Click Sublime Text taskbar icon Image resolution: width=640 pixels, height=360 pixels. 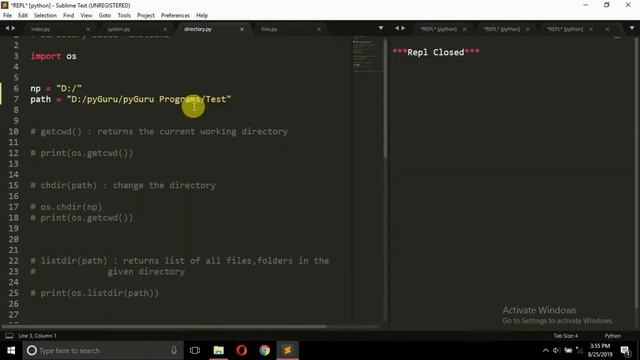[x=288, y=350]
